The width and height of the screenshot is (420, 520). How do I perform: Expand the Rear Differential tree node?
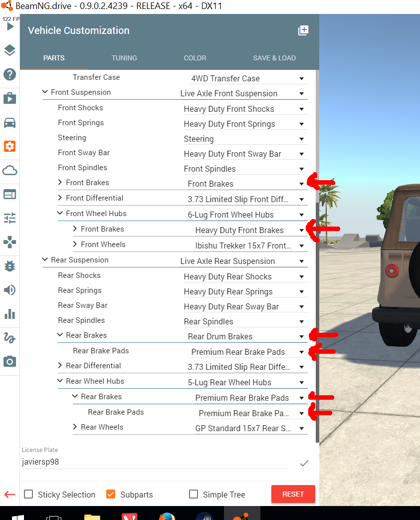click(x=60, y=365)
